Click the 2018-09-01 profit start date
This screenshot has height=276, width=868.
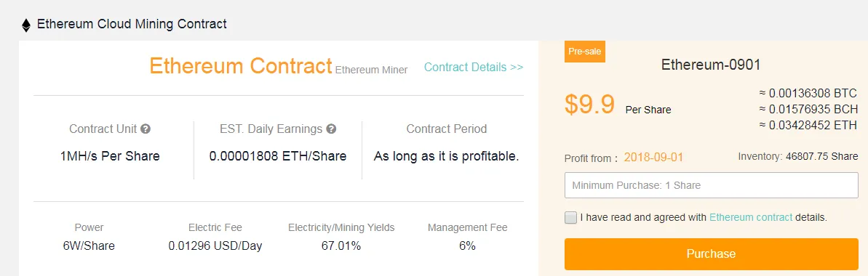(653, 157)
